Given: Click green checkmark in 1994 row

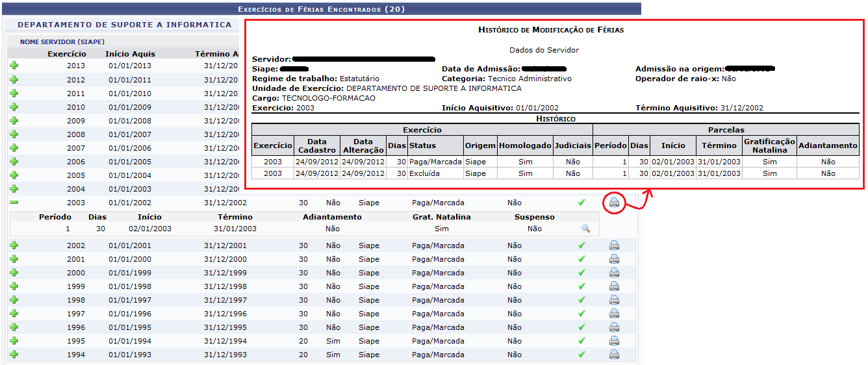Looking at the screenshot, I should pyautogui.click(x=581, y=355).
